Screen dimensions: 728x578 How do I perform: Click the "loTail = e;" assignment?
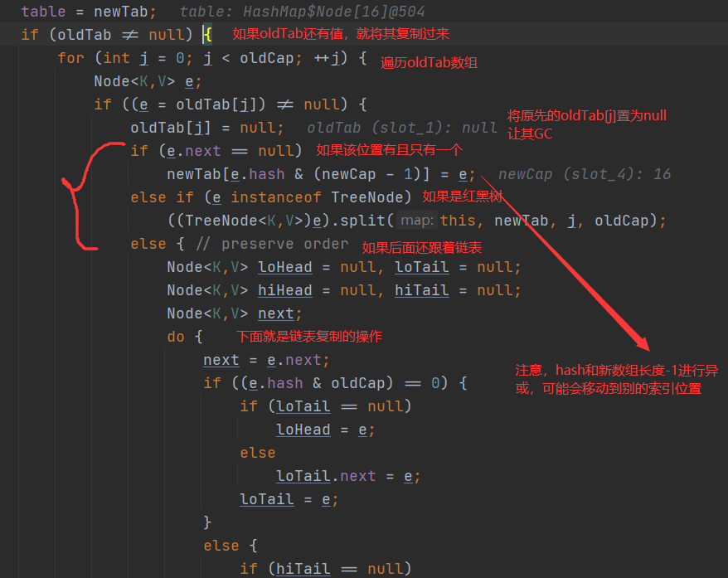[289, 499]
